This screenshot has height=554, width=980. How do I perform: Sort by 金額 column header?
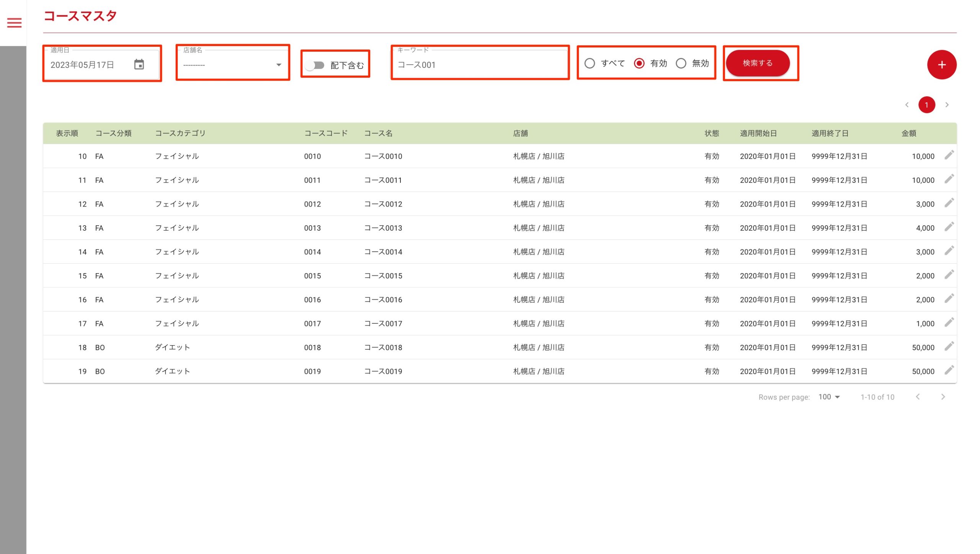[x=908, y=133]
